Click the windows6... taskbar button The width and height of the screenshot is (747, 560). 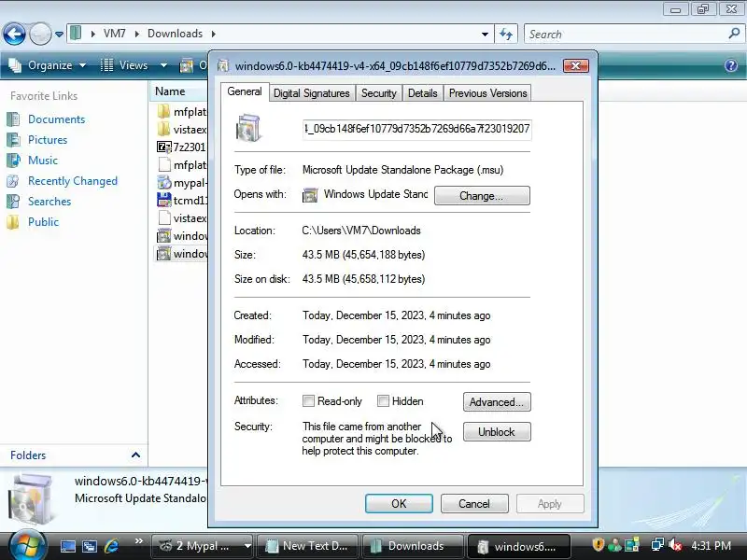tap(519, 546)
